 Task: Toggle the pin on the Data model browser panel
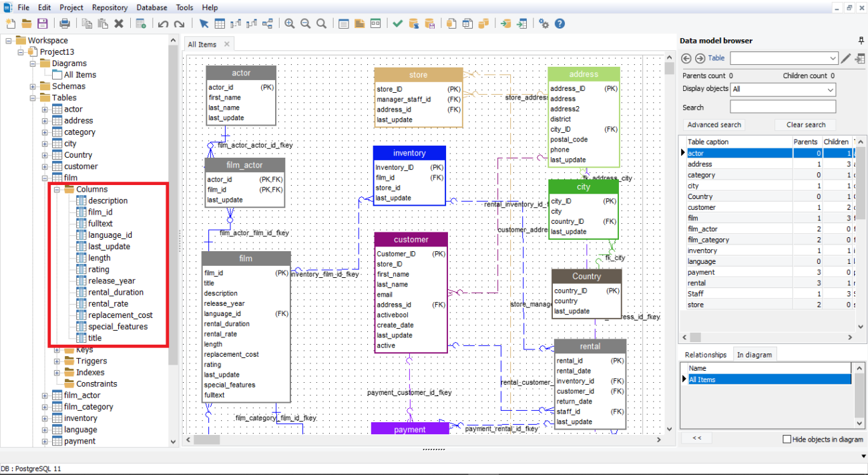click(861, 41)
